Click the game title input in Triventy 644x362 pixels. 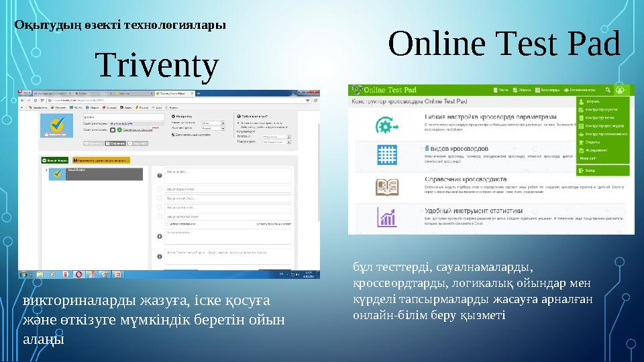[x=123, y=117]
